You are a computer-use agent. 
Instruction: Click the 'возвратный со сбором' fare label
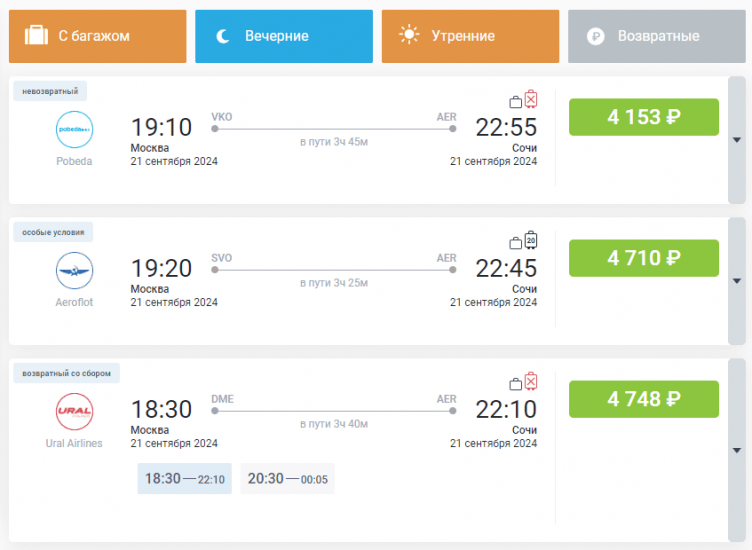click(x=67, y=373)
